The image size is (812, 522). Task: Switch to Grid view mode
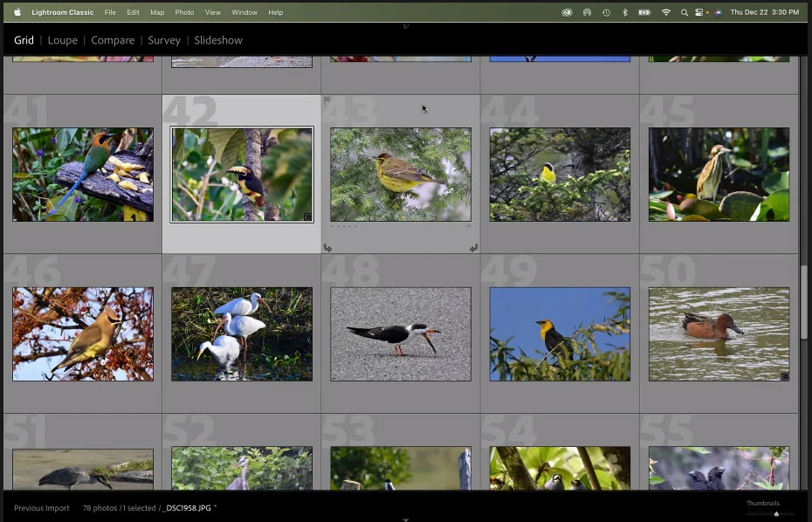[24, 40]
